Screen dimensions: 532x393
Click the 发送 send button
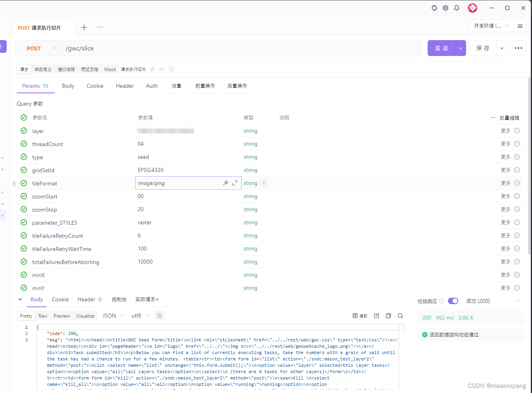pyautogui.click(x=442, y=48)
